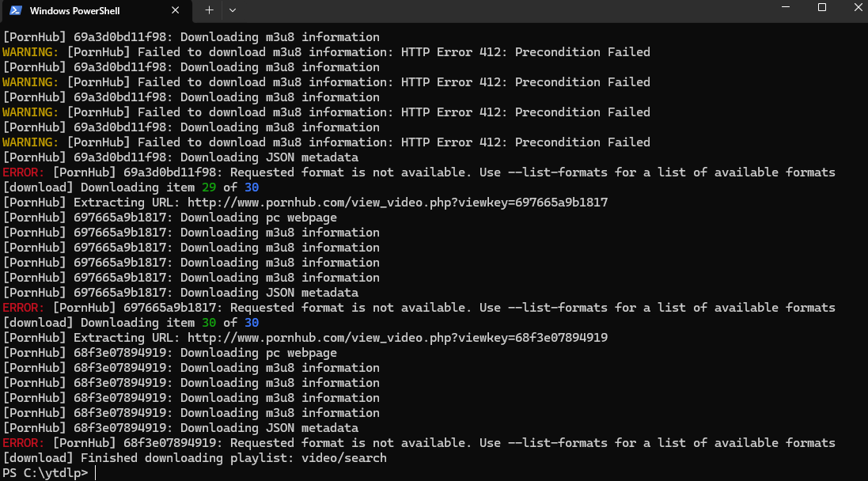Minimize the terminal window
Viewport: 868px width, 481px height.
[786, 7]
